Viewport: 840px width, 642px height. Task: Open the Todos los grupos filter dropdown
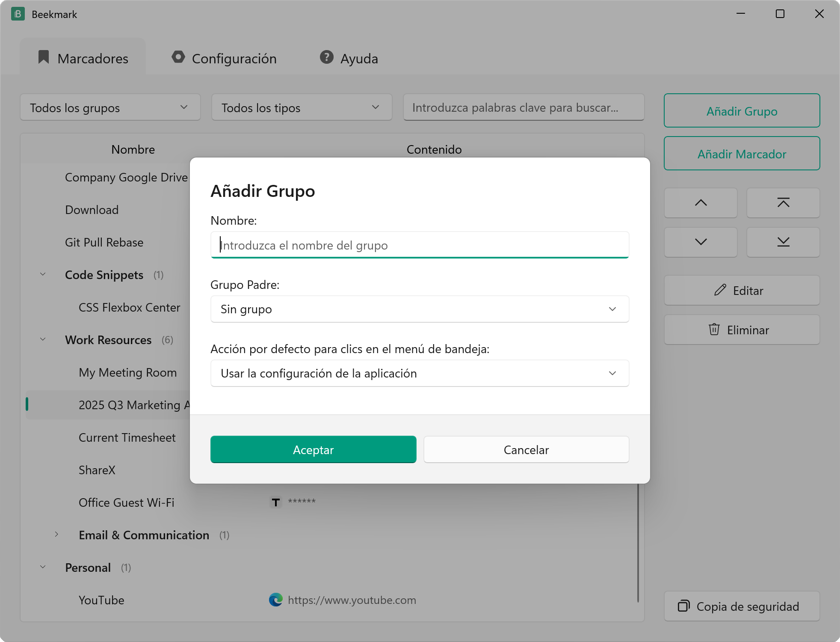point(110,107)
